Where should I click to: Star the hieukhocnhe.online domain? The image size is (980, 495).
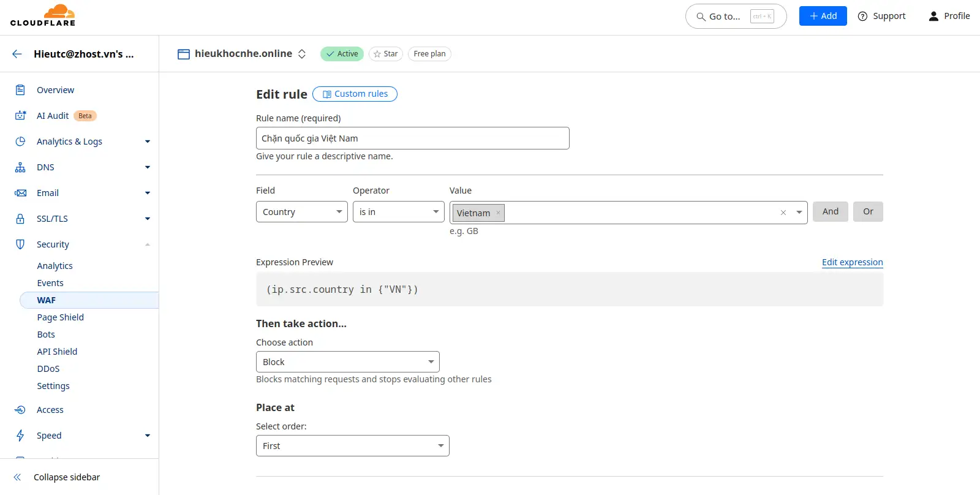pos(385,54)
